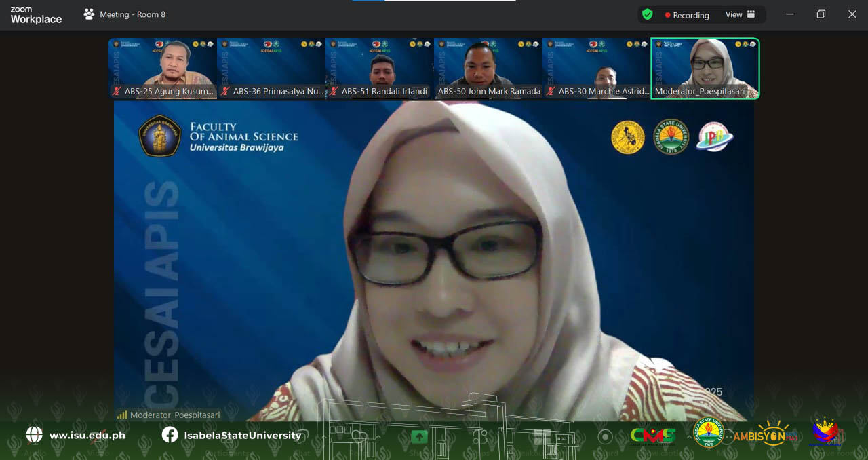Click signal bars icon beside Moderator_Poespitasari label
This screenshot has height=460, width=868.
(x=122, y=415)
